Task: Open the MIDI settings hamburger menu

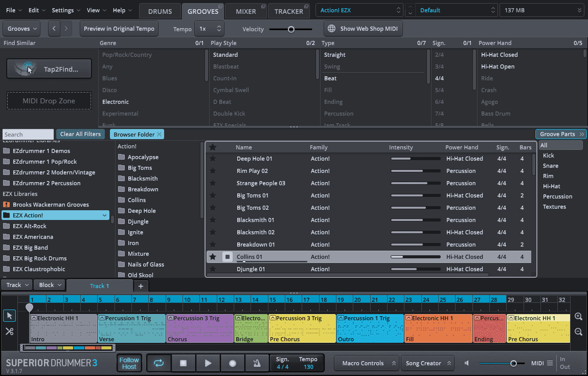Action: click(550, 363)
